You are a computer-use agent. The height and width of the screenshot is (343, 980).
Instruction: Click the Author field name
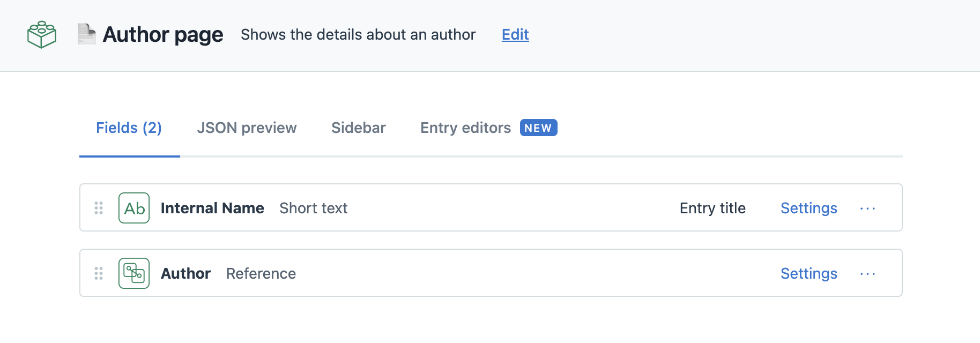tap(185, 273)
